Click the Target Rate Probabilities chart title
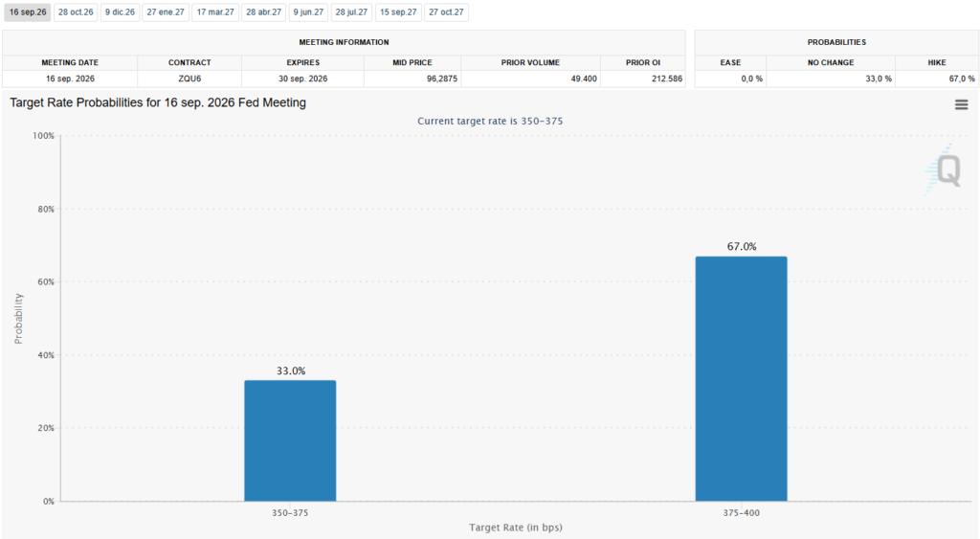The image size is (980, 539). 158,102
